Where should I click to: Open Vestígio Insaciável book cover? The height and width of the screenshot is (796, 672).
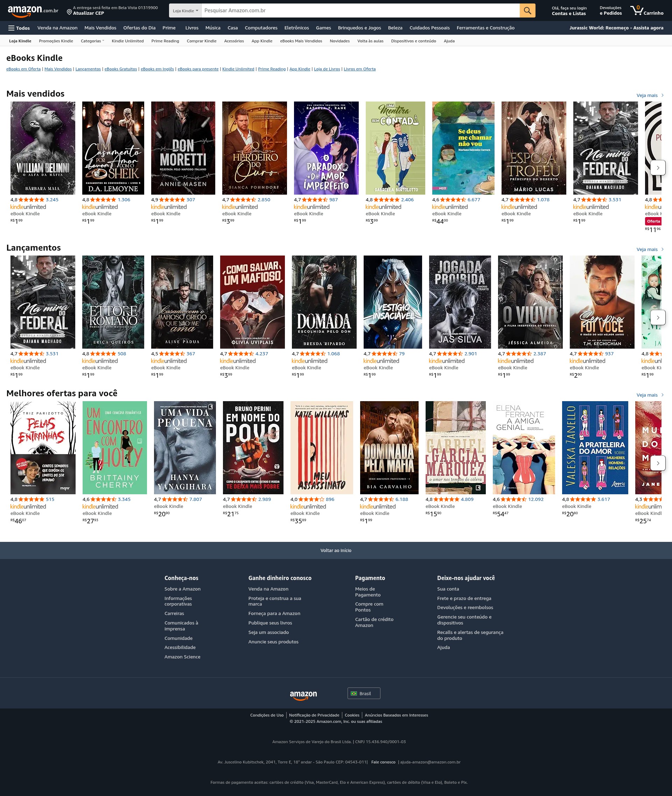[393, 302]
